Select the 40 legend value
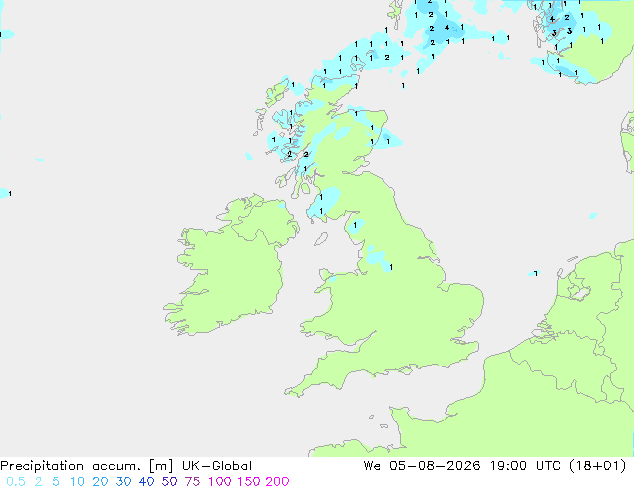Image resolution: width=634 pixels, height=490 pixels. [146, 482]
